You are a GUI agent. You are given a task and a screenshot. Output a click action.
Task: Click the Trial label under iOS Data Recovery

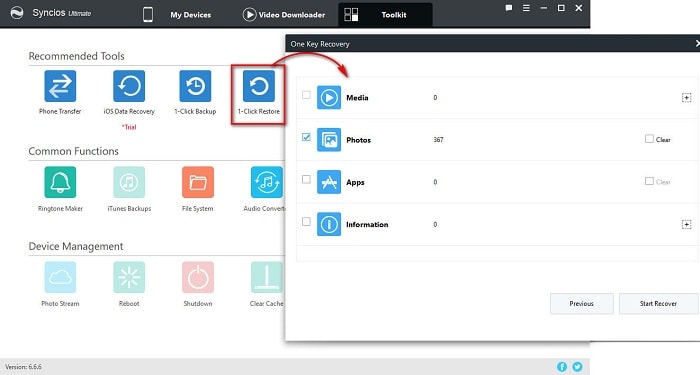tap(129, 127)
